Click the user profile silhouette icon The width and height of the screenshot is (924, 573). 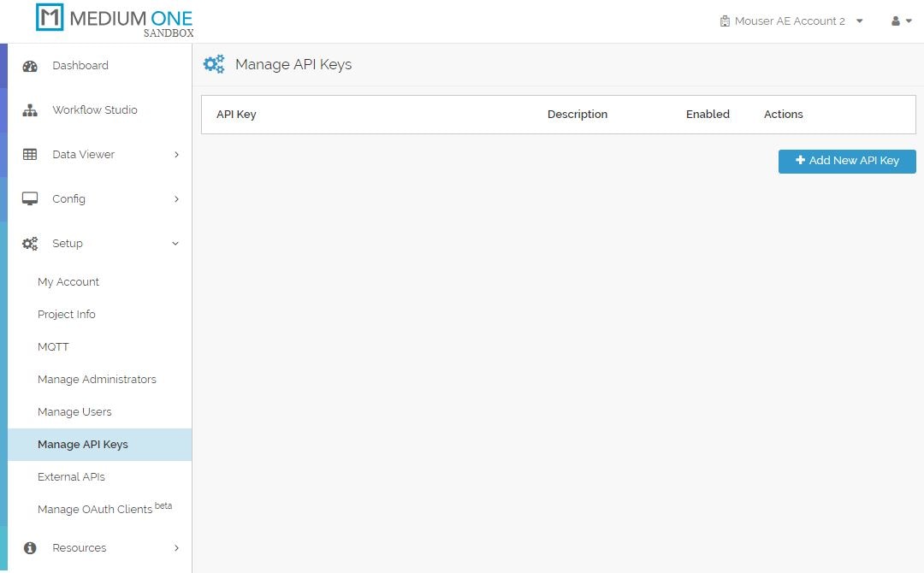pos(894,21)
